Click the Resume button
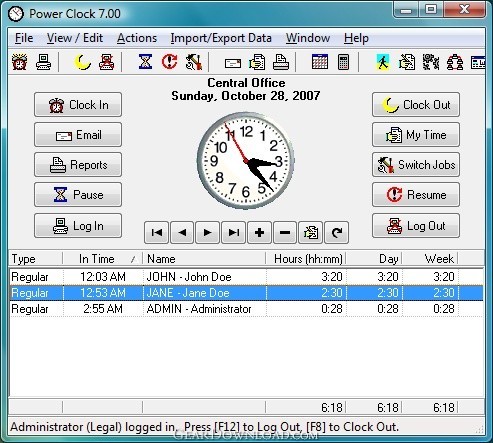493x443 pixels. pos(416,195)
